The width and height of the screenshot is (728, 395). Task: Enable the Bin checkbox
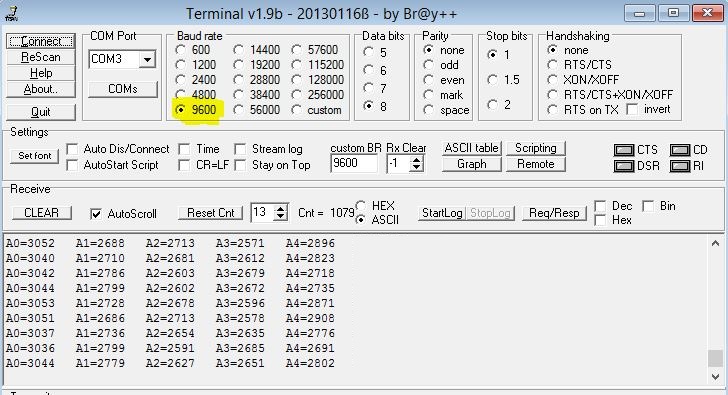648,206
